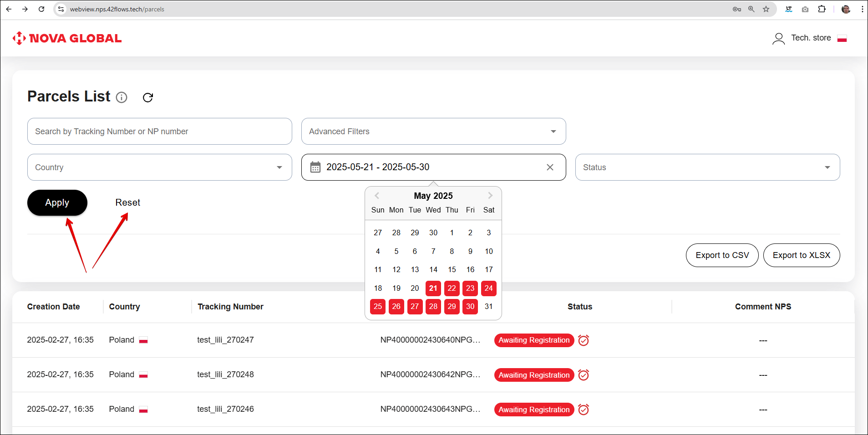Screen dimensions: 868x435
Task: Click the Poland flag language icon in header
Action: point(842,38)
